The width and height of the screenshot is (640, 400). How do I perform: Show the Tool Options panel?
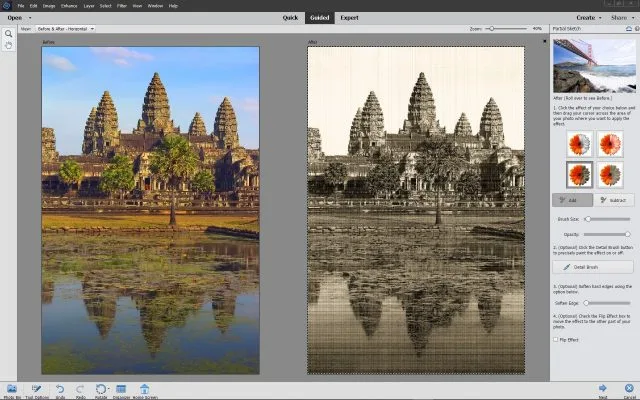click(37, 391)
